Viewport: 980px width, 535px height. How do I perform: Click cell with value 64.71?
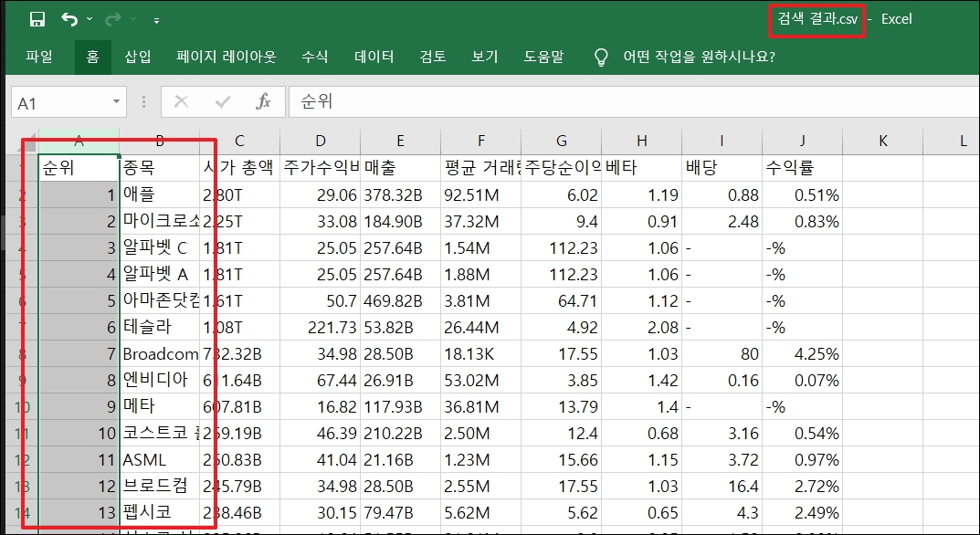pos(562,300)
